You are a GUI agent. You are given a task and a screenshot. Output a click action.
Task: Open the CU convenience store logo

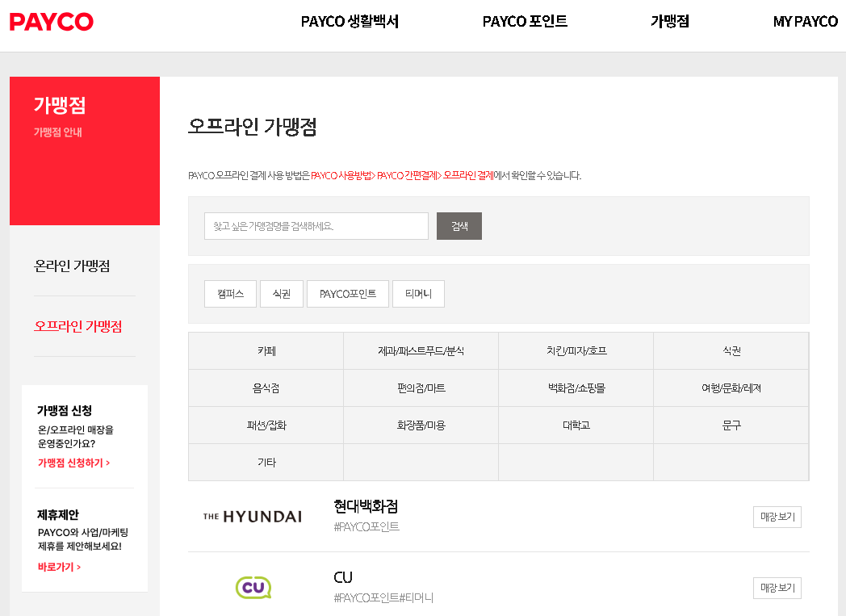pos(253,588)
